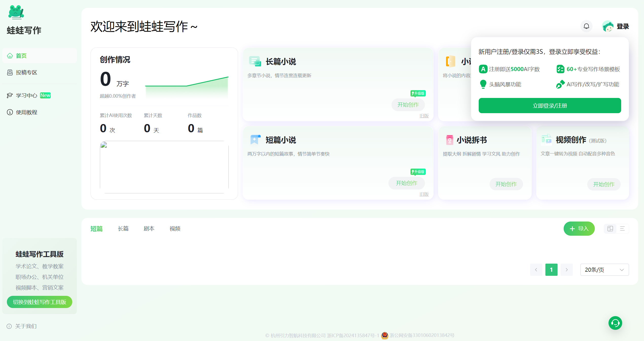644x341 pixels.
Task: Click the 蛙蛙写作 brand title
Action: point(24,30)
